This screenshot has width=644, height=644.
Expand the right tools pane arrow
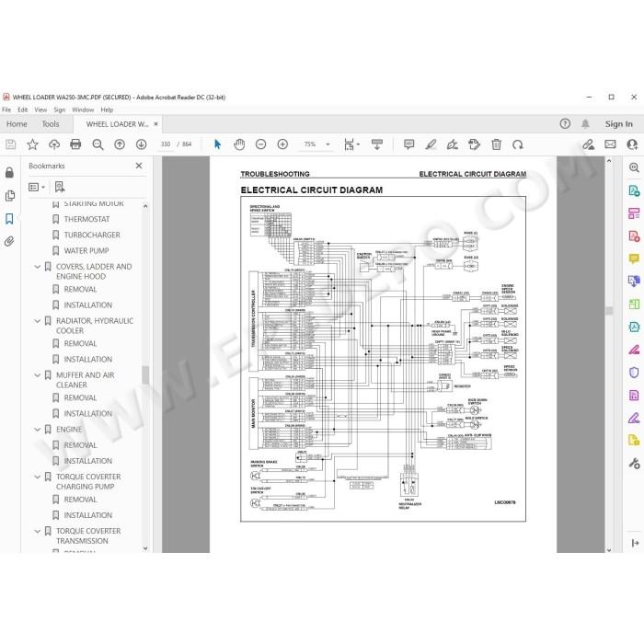(x=635, y=543)
